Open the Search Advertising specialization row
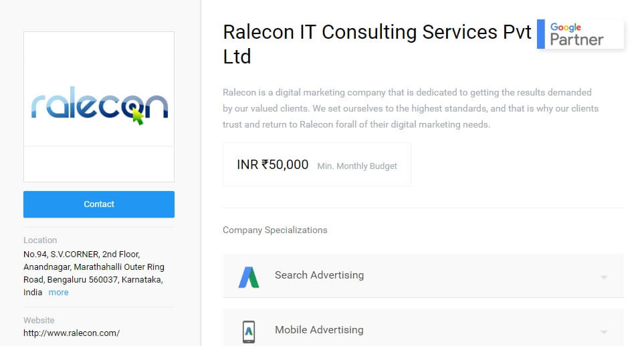644x346 pixels. click(423, 276)
